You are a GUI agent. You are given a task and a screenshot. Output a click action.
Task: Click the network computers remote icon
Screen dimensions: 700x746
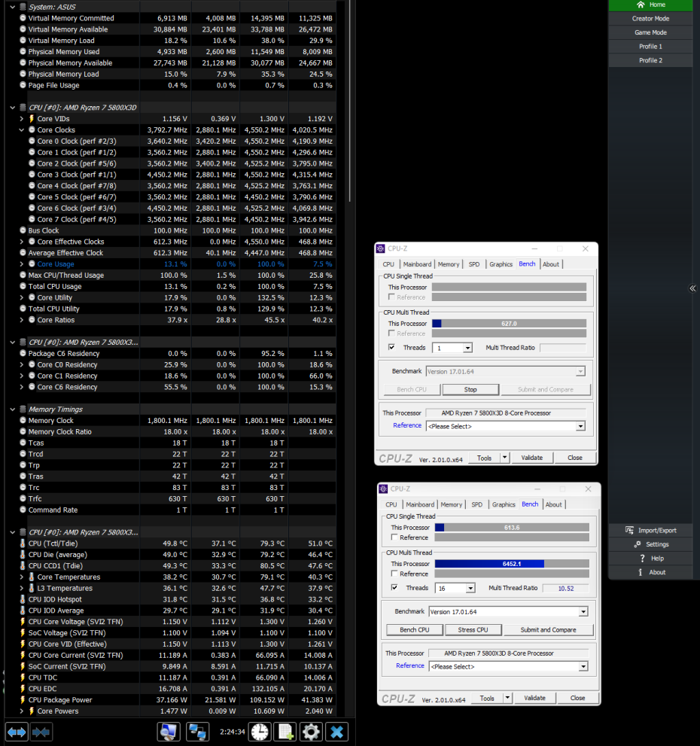click(x=198, y=731)
